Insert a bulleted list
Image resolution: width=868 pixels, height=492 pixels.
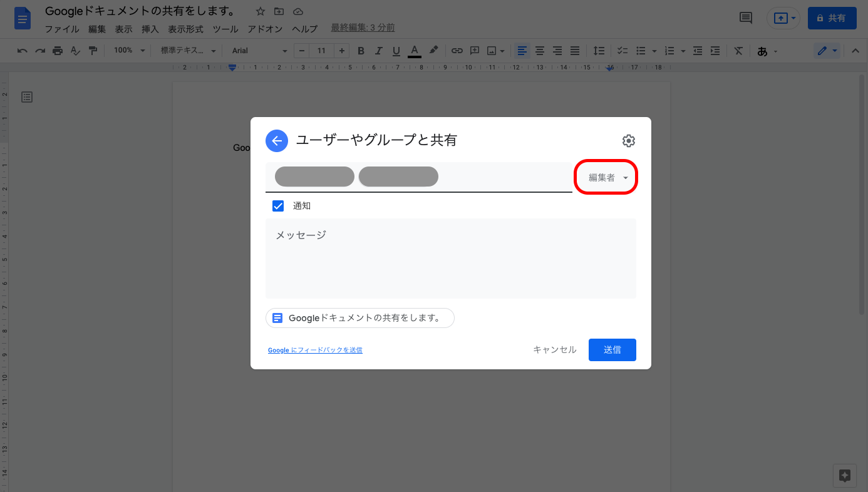(641, 51)
